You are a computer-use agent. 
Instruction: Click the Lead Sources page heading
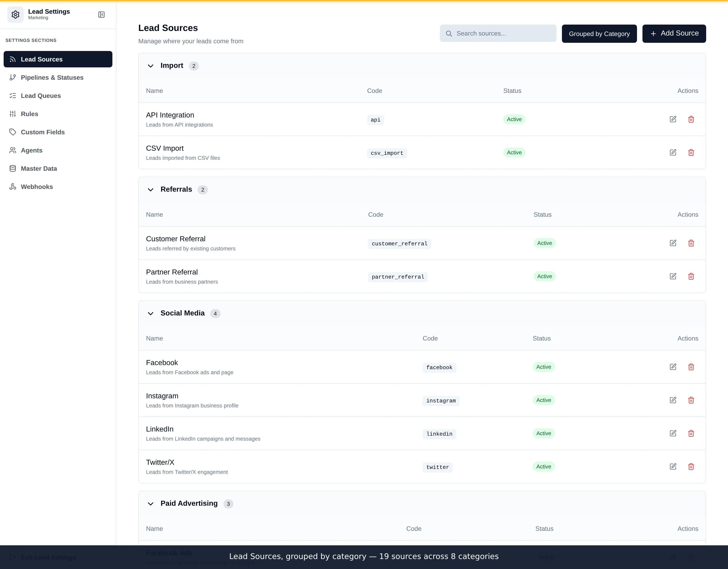click(168, 28)
